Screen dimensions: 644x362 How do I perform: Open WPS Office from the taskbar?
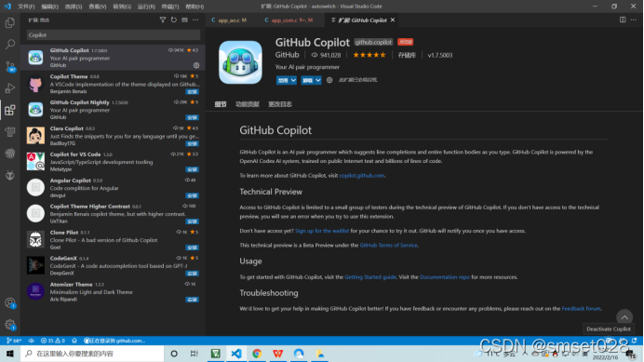pyautogui.click(x=278, y=354)
